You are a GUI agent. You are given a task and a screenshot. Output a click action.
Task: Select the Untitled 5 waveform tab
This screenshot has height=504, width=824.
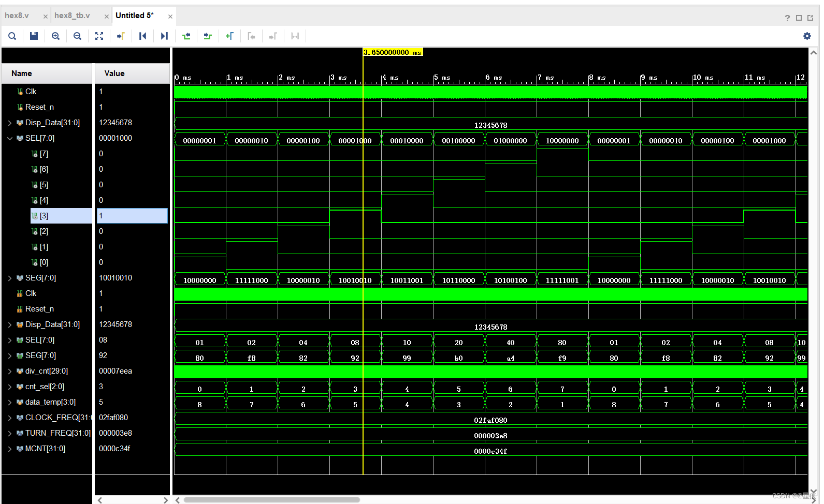[x=135, y=16]
